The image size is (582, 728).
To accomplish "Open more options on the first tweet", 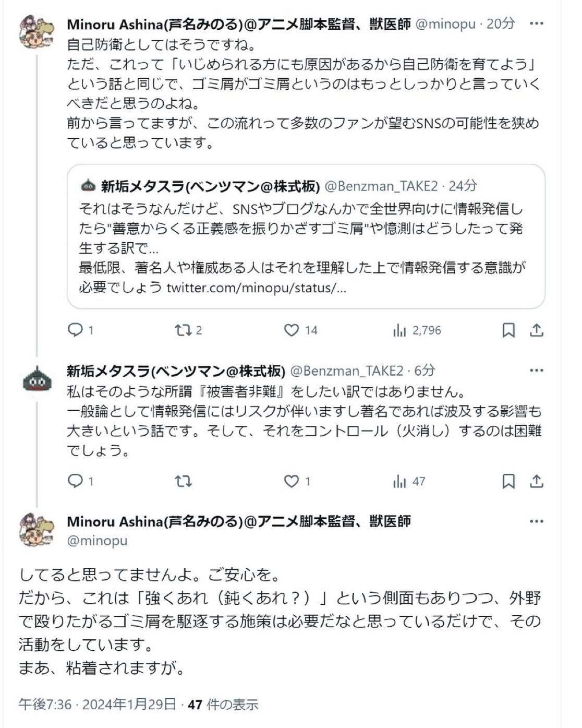I will point(537,24).
